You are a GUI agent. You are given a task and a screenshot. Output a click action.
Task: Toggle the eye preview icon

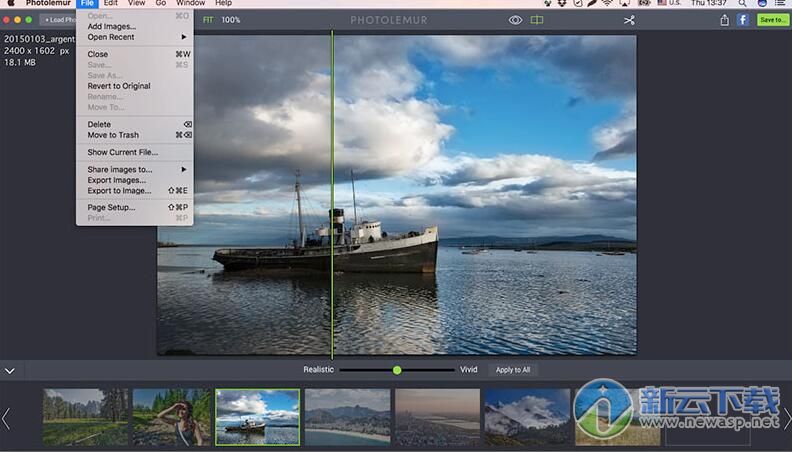pos(515,20)
